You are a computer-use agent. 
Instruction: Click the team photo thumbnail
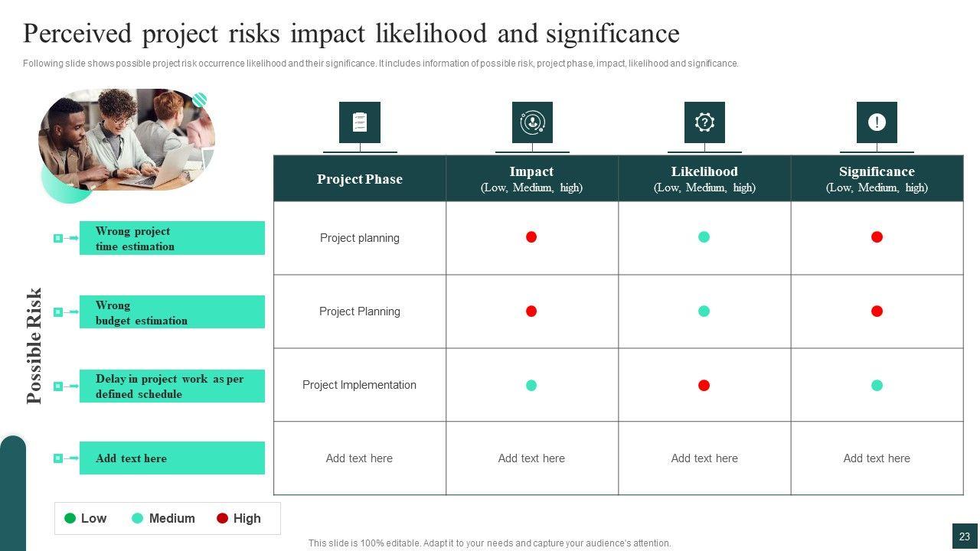coord(127,140)
